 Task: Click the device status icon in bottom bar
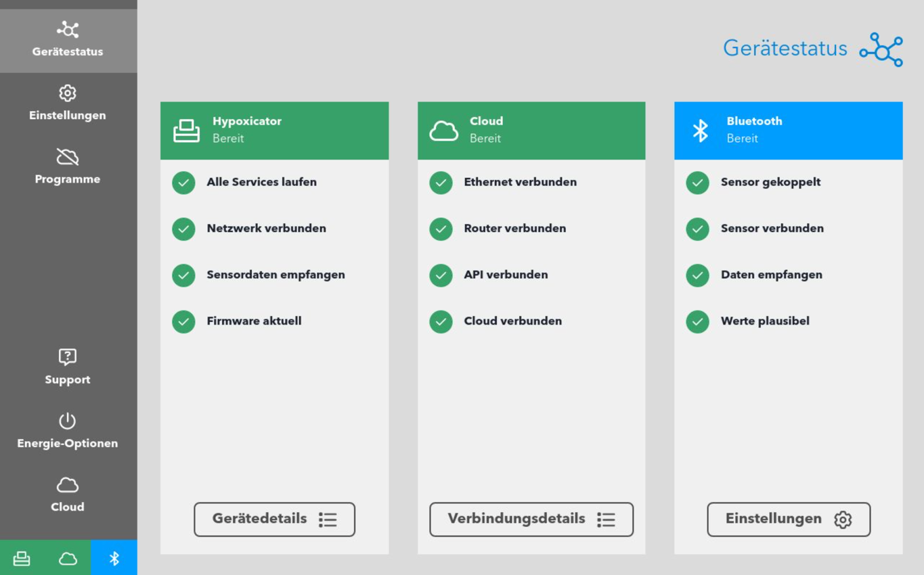[x=22, y=558]
